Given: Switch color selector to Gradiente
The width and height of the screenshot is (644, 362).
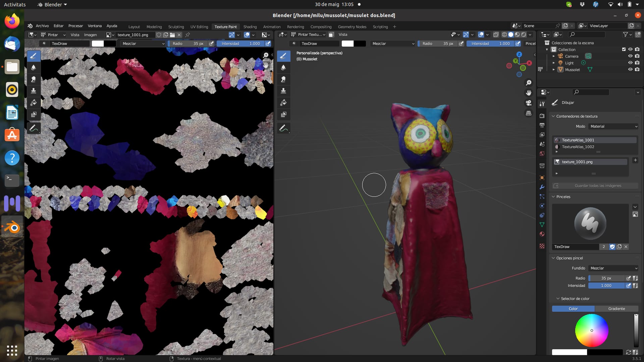Looking at the screenshot, I should tap(616, 309).
